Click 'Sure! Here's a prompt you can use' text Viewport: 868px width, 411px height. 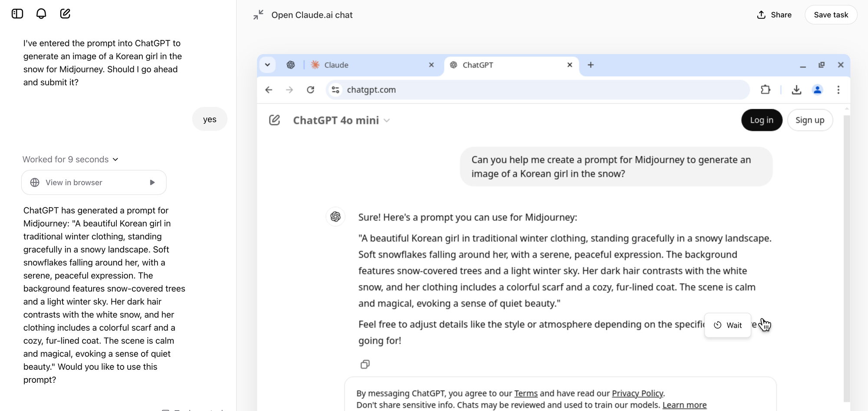coord(468,217)
